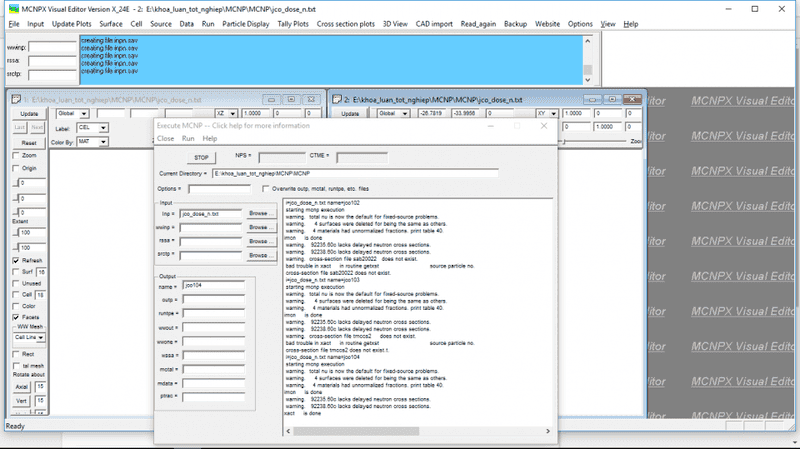Disable the Facets checkbox

tap(15, 317)
